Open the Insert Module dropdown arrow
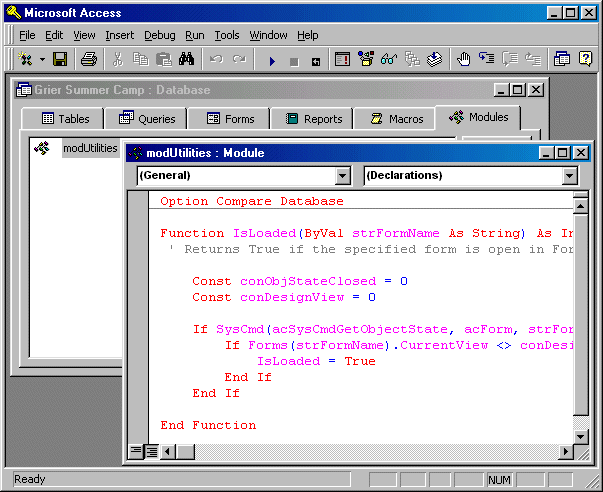This screenshot has height=492, width=603. 42,60
